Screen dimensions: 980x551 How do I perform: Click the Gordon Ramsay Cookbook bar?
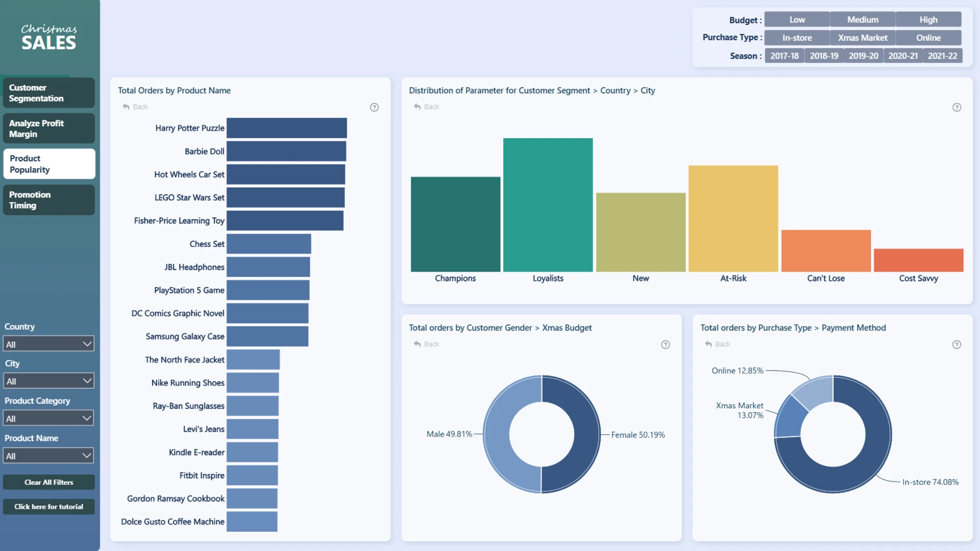pyautogui.click(x=252, y=498)
